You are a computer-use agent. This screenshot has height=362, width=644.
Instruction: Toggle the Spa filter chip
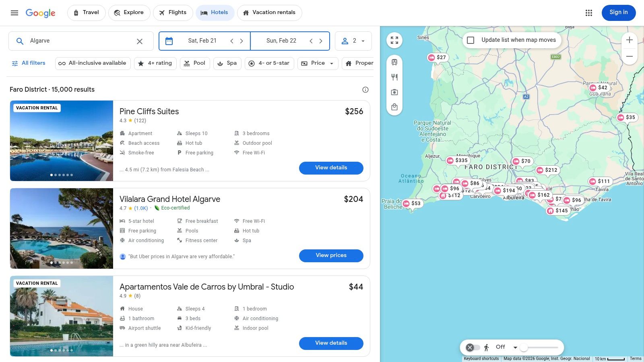pyautogui.click(x=227, y=63)
